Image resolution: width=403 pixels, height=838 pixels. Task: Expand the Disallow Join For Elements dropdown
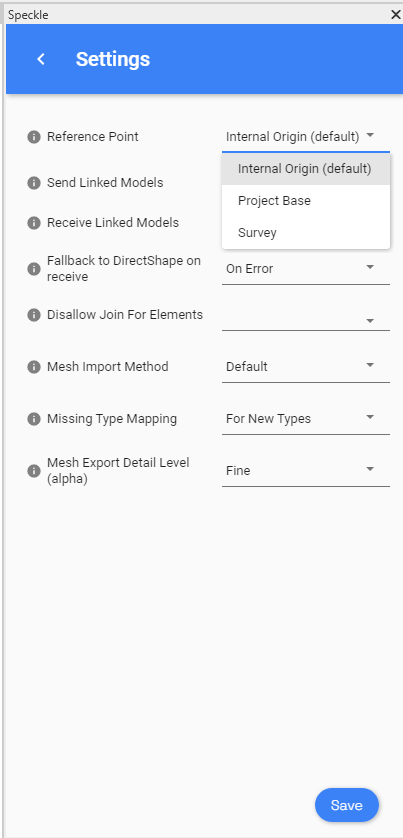point(306,317)
